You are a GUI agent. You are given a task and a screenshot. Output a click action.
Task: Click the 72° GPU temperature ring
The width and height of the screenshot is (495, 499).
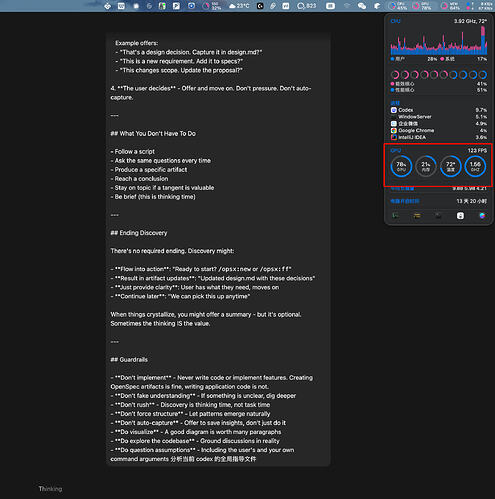(450, 166)
